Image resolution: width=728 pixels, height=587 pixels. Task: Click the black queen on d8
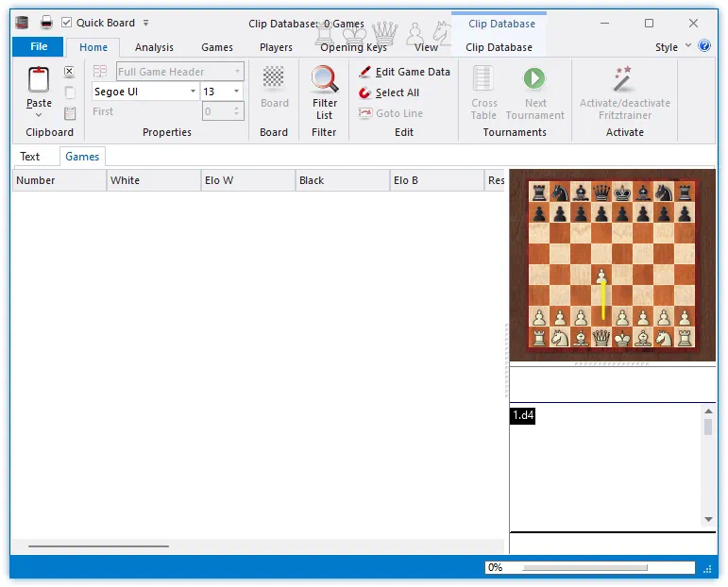(601, 193)
